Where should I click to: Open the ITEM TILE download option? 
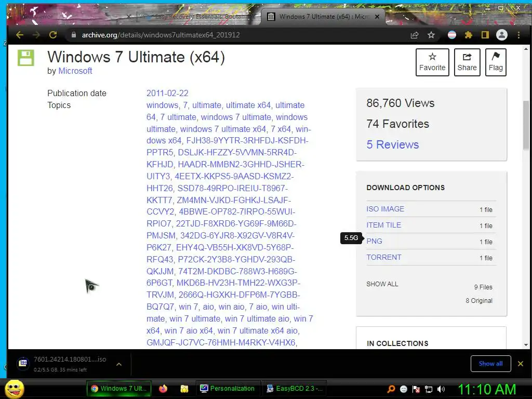tap(383, 225)
